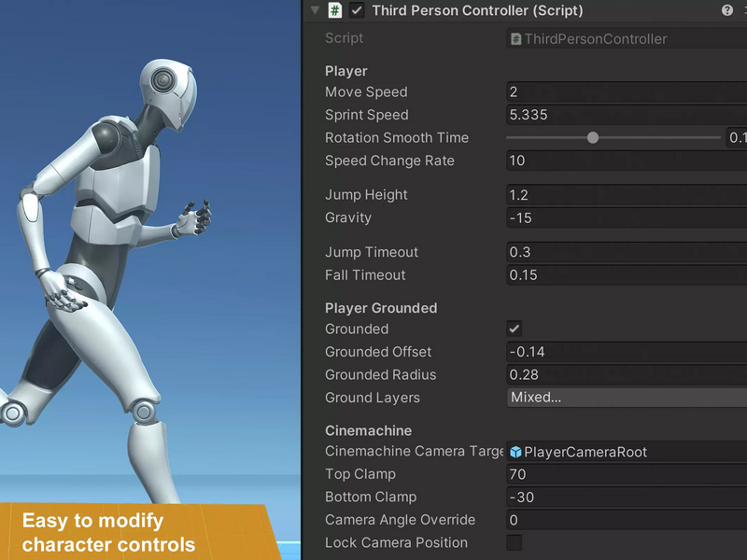Image resolution: width=747 pixels, height=560 pixels.
Task: Click the Rotation Smooth Time slider handle
Action: click(x=593, y=137)
